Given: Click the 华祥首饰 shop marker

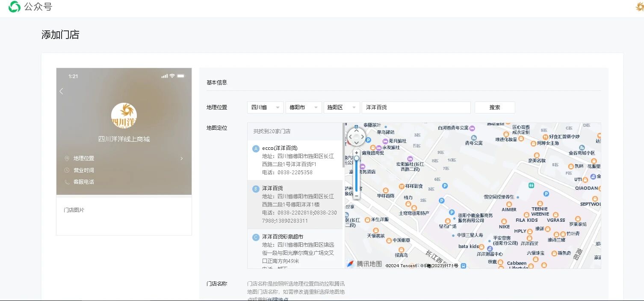Looking at the screenshot, I should [x=385, y=190].
